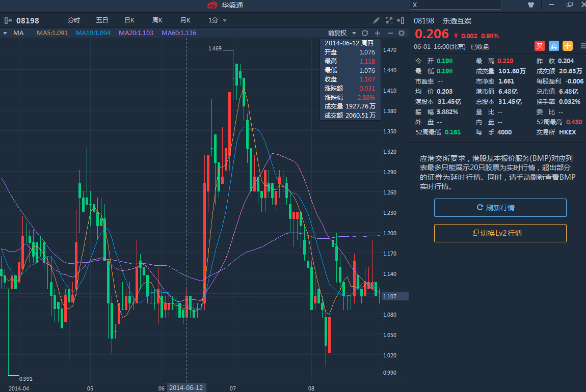This screenshot has height=392, width=586.
Task: Zoom out chart with minus icon
Action: pyautogui.click(x=390, y=33)
